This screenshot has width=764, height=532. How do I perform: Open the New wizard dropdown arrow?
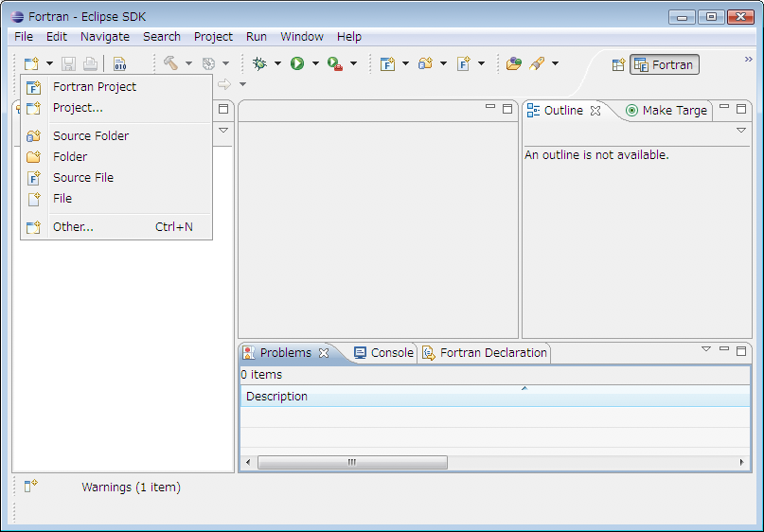(x=49, y=63)
